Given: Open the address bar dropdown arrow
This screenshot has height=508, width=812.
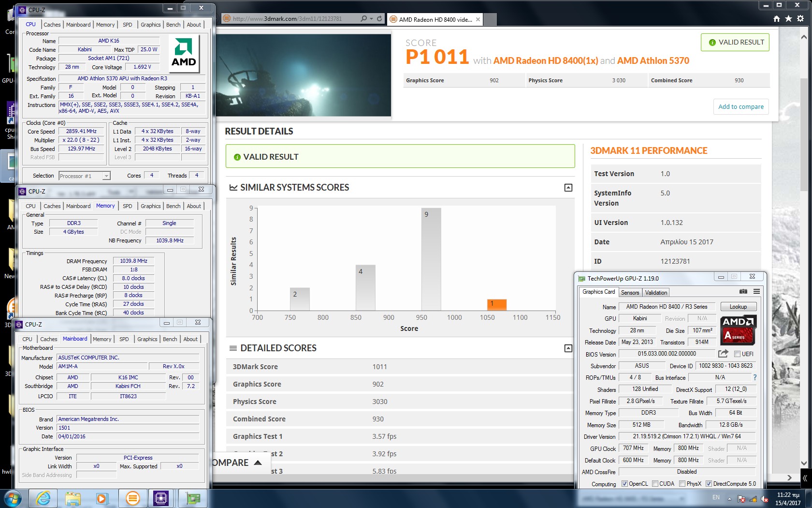Looking at the screenshot, I should point(371,19).
